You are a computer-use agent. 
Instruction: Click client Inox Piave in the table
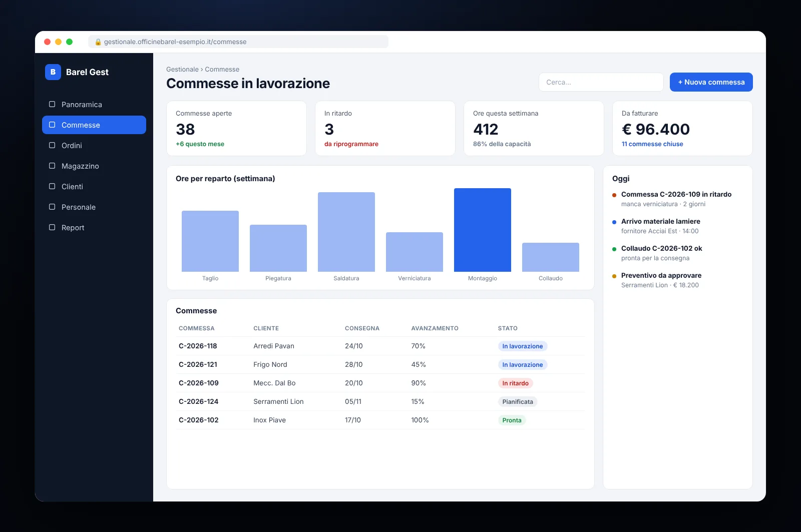(x=269, y=420)
